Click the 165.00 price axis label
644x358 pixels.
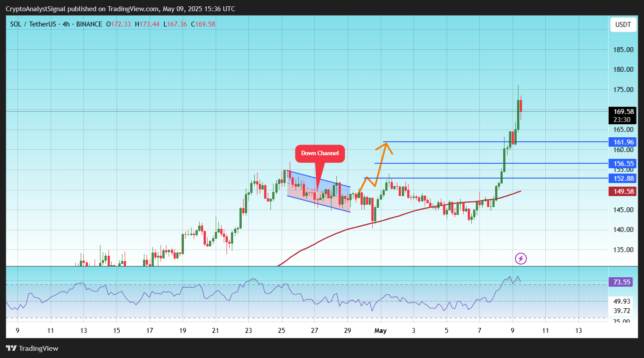click(x=623, y=130)
